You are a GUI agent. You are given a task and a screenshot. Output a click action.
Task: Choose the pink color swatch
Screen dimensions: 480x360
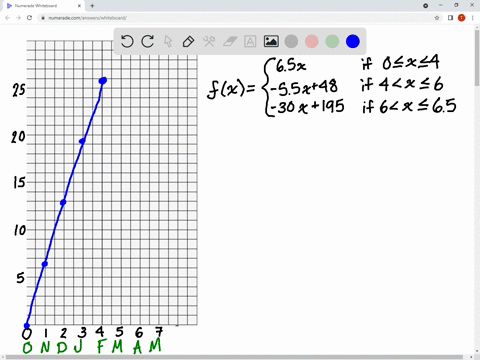pyautogui.click(x=312, y=42)
